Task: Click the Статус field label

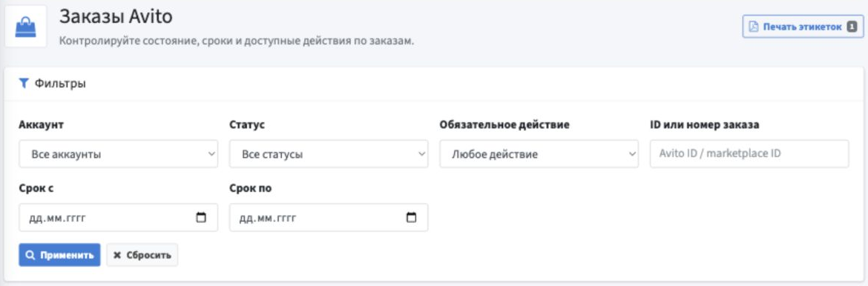Action: pos(247,125)
